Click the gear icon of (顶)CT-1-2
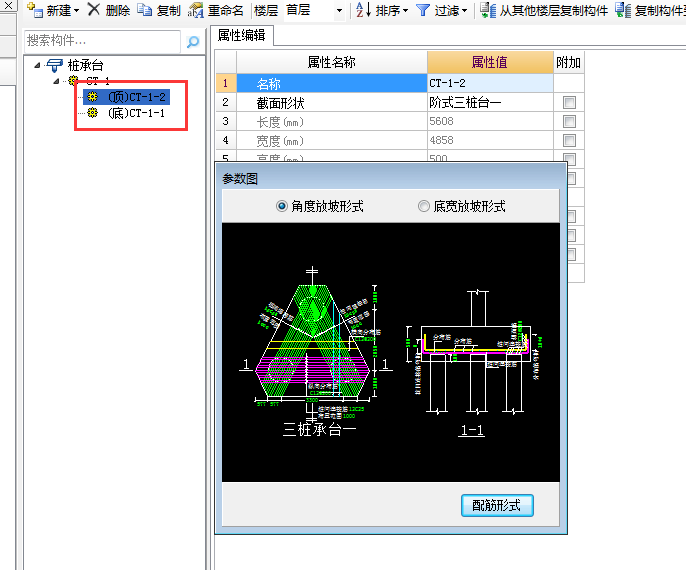 (92, 96)
